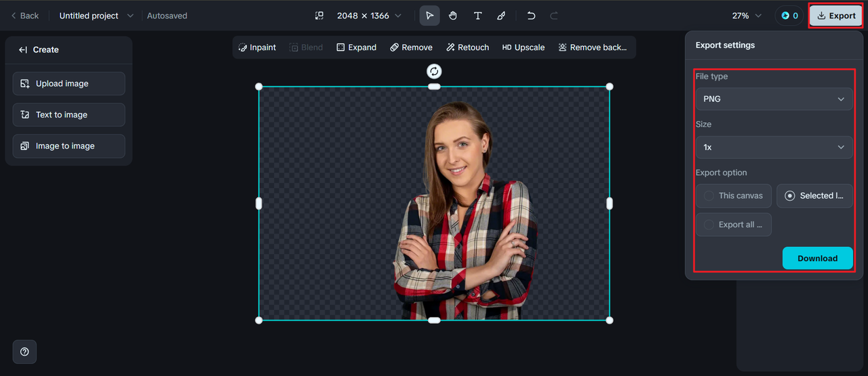This screenshot has height=376, width=868.
Task: Collapse the Create panel with arrow icon
Action: 23,50
